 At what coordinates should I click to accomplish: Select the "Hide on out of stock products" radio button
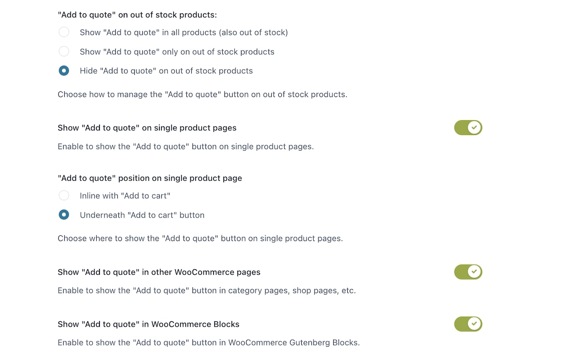tap(64, 71)
